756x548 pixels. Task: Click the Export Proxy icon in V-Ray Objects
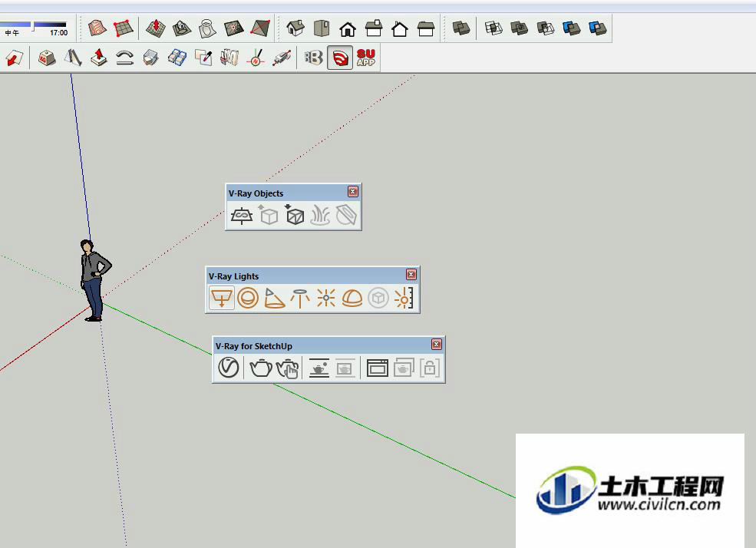pos(268,215)
